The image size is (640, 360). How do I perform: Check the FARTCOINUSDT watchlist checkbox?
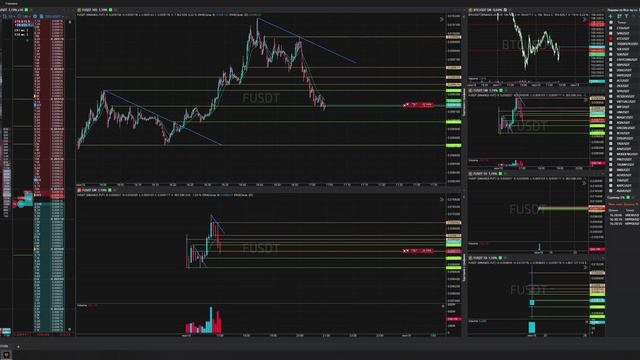click(611, 60)
